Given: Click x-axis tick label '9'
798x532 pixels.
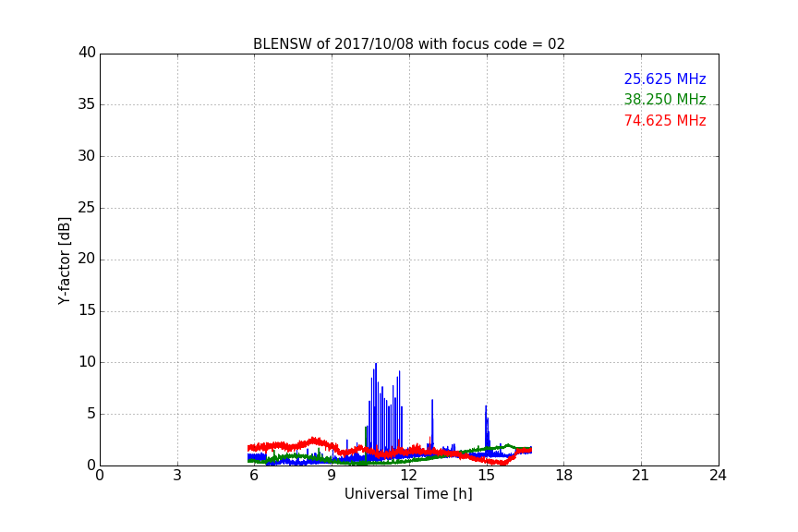Looking at the screenshot, I should coord(332,476).
